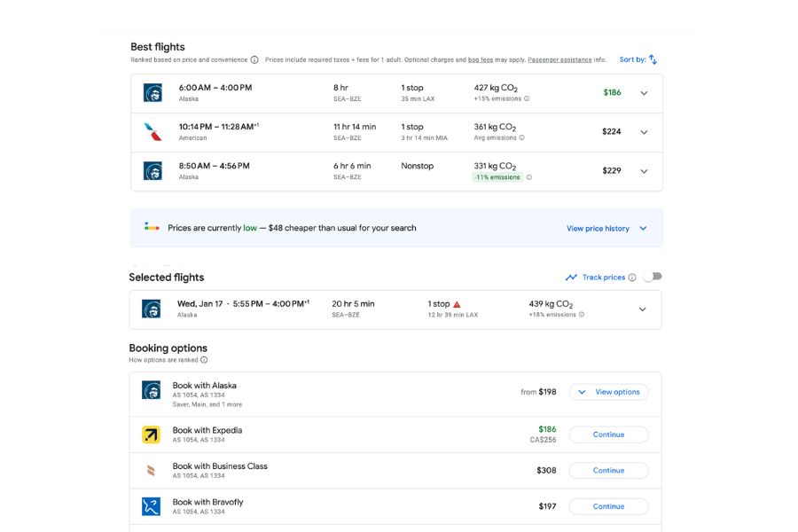
Task: Click the red warning icon next to 1 stop
Action: [455, 303]
